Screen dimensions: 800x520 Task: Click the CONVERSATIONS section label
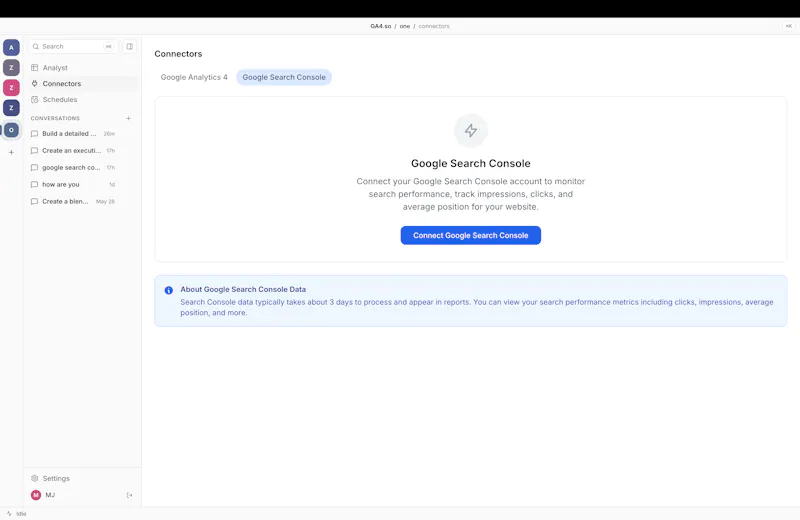pyautogui.click(x=55, y=118)
